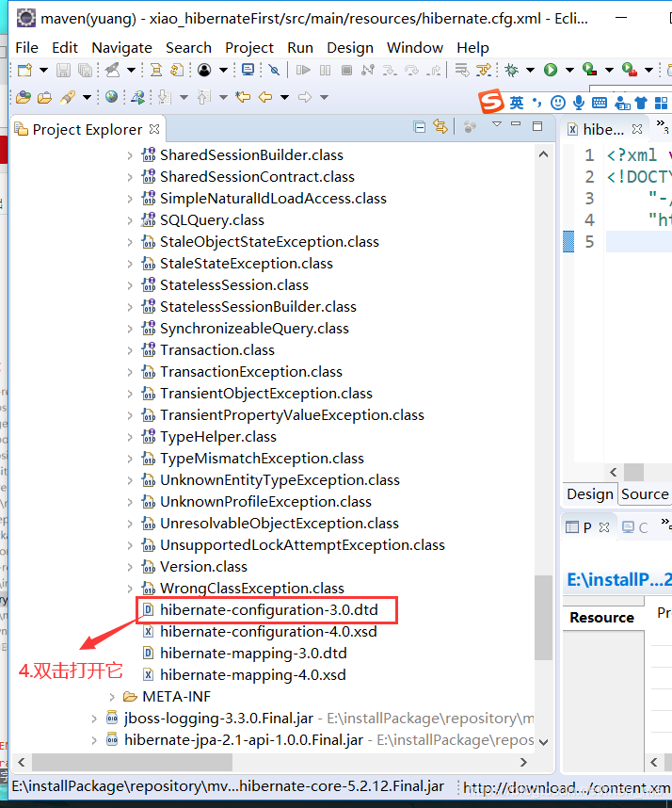This screenshot has width=672, height=808.
Task: Expand the hibernate-jpa-2.1-api-1.0.0.Final.jar node
Action: [x=94, y=740]
